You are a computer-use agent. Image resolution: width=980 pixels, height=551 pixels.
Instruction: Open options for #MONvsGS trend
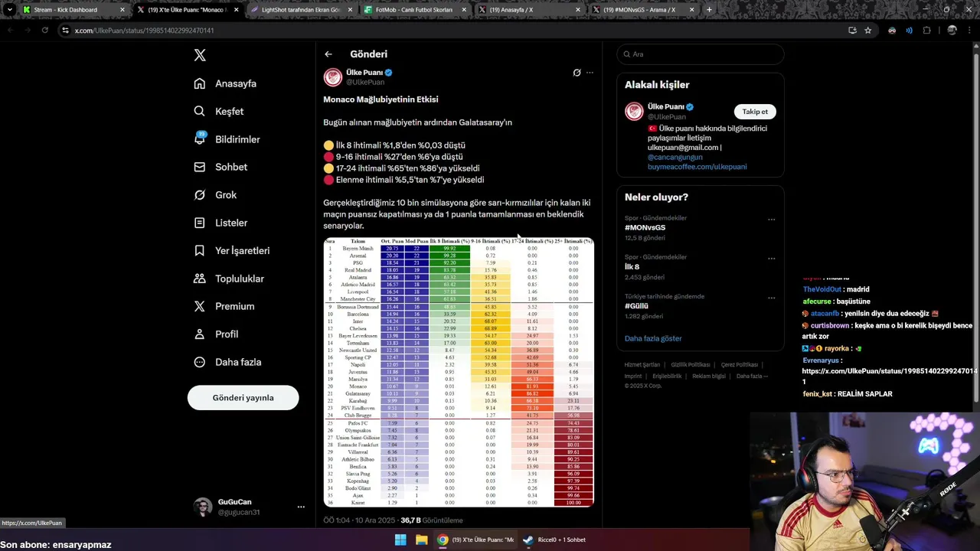(771, 219)
